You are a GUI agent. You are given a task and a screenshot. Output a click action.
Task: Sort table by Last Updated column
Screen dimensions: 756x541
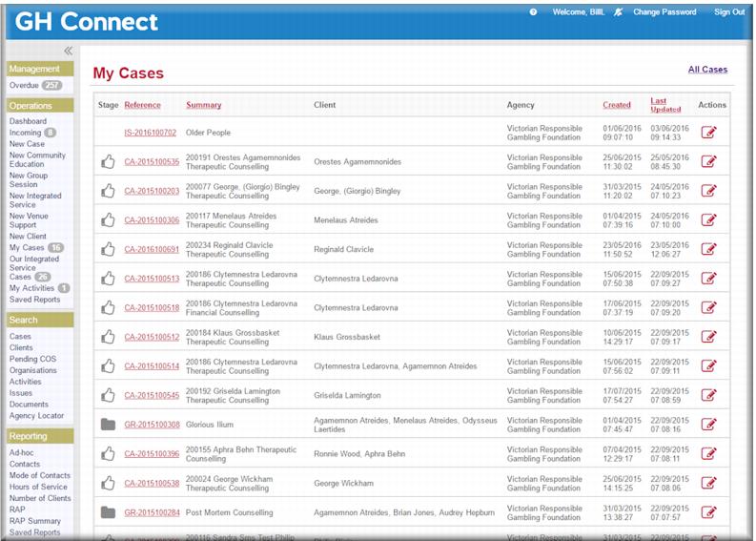(665, 105)
